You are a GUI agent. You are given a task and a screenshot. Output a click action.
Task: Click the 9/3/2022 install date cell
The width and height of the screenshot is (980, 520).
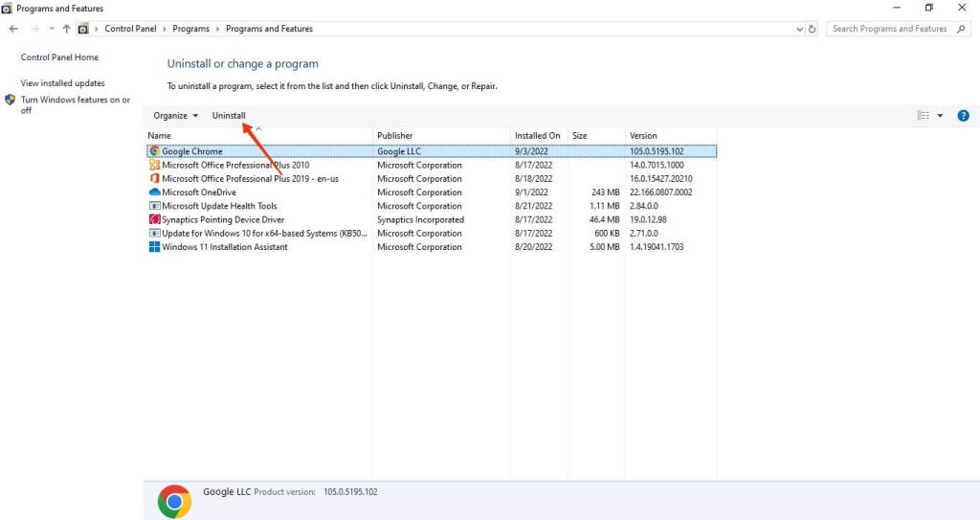coord(531,151)
